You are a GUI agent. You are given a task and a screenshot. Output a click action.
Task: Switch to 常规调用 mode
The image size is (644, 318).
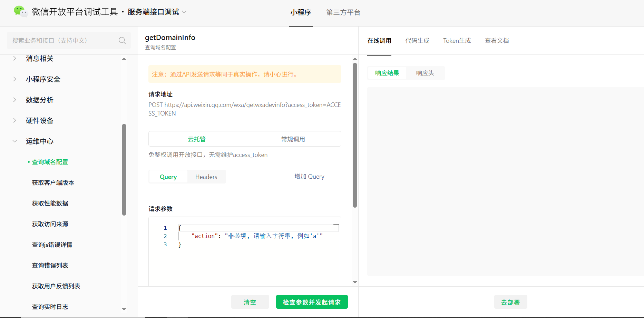293,139
